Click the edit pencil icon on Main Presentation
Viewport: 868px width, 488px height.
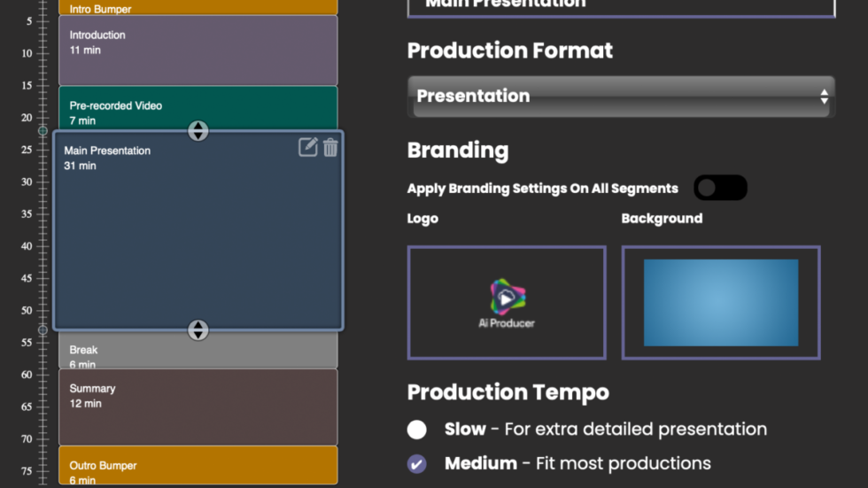307,147
